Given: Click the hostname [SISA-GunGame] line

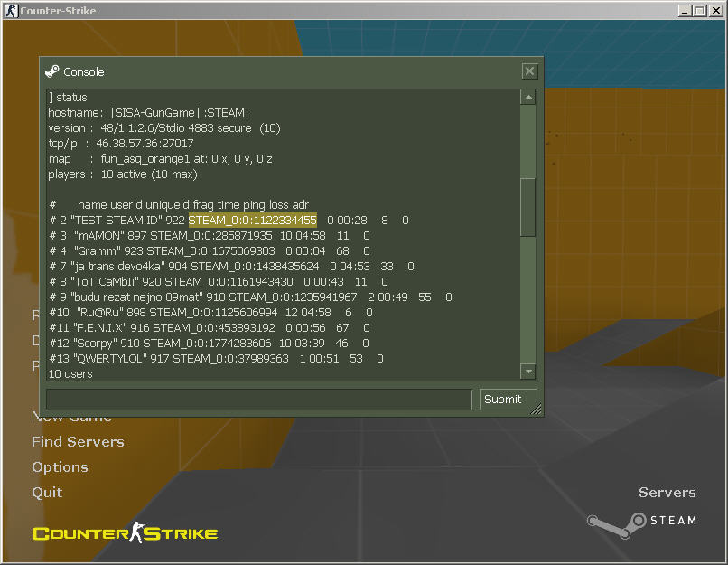Looking at the screenshot, I should click(x=148, y=112).
